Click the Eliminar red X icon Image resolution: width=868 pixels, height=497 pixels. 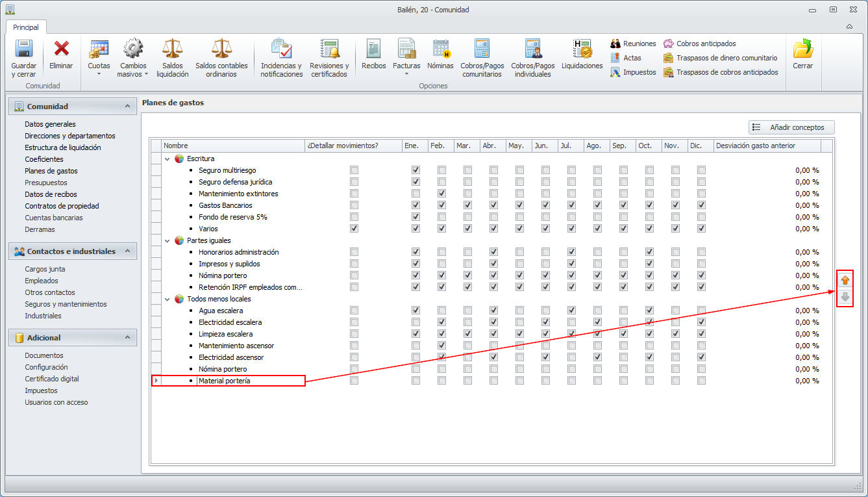pos(61,50)
